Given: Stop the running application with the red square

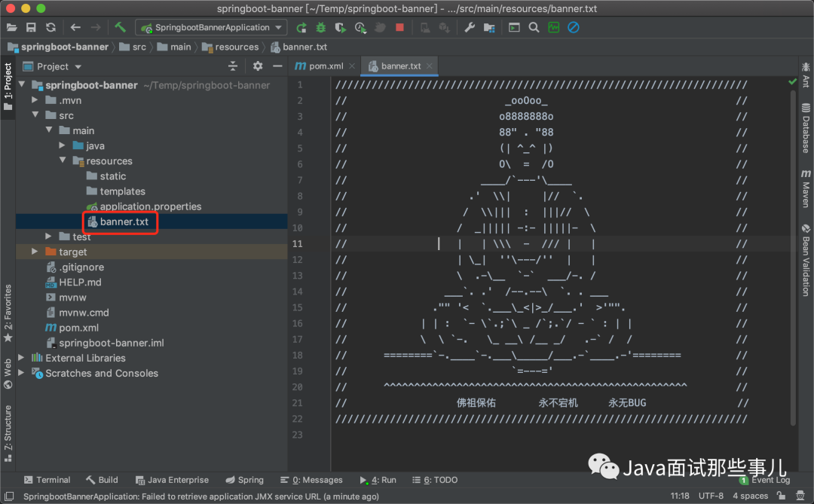Looking at the screenshot, I should point(399,28).
